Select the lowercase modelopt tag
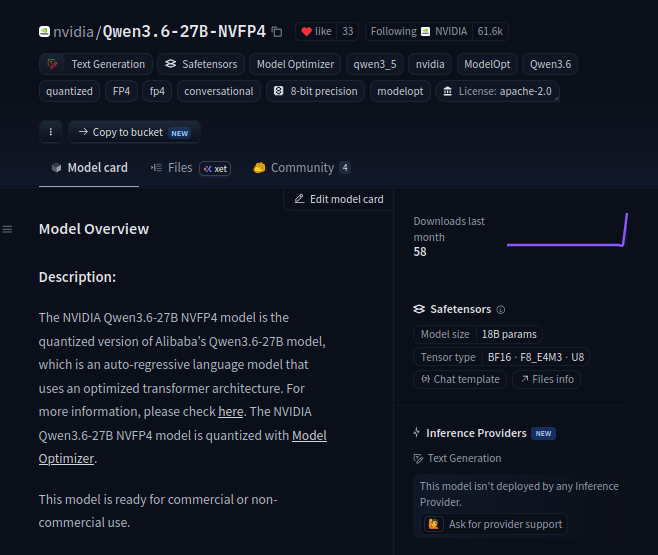The width and height of the screenshot is (658, 555). coord(400,91)
